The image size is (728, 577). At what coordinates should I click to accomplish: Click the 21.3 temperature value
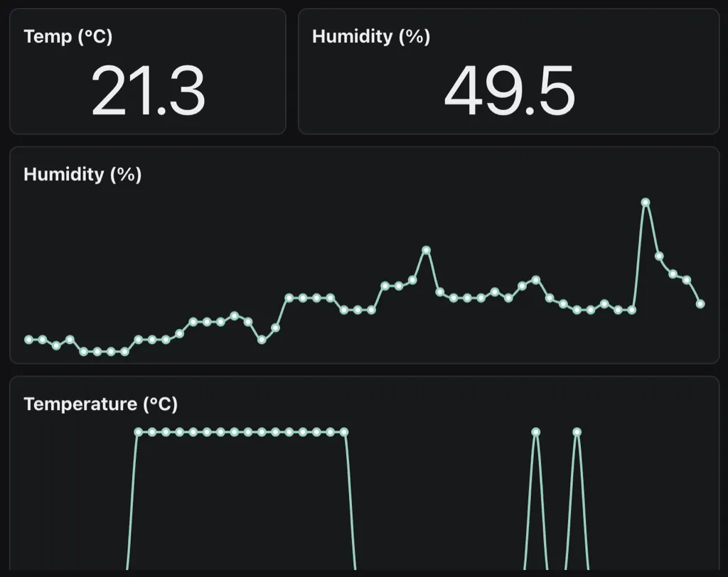coord(148,91)
